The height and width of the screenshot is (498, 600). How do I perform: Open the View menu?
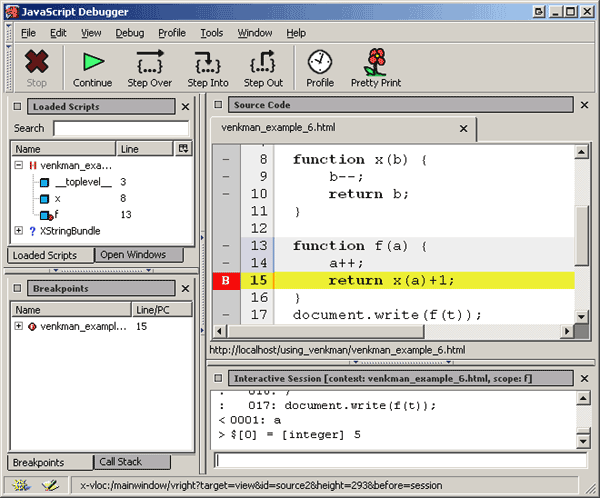[91, 33]
